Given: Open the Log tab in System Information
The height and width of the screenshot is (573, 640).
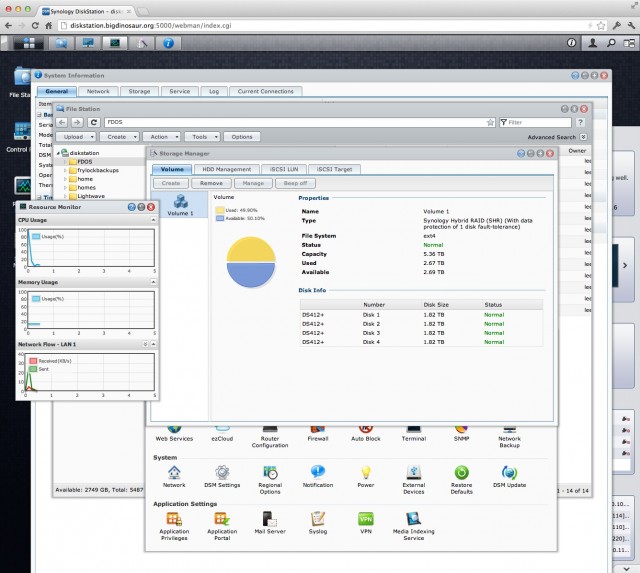Looking at the screenshot, I should point(214,91).
